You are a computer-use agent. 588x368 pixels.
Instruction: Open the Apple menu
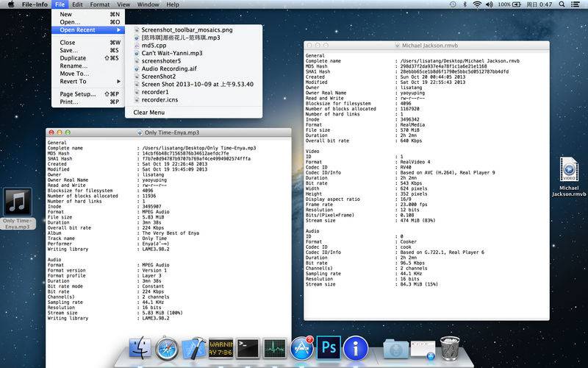pos(11,4)
